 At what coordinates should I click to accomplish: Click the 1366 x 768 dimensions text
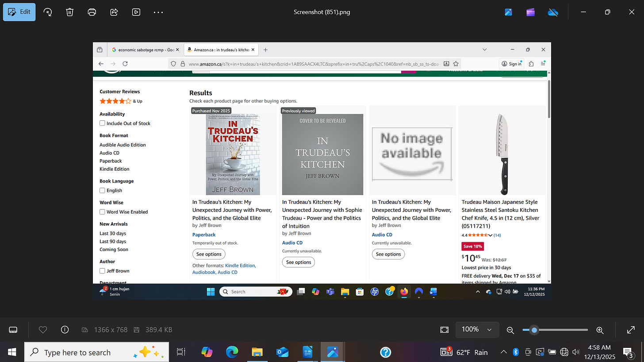pyautogui.click(x=111, y=330)
